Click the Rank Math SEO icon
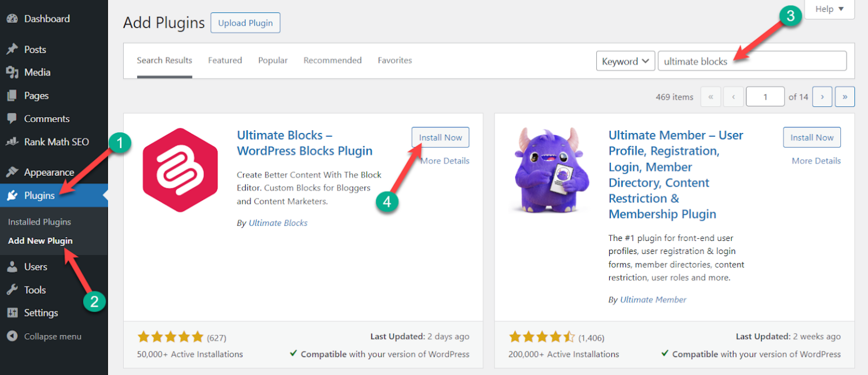The height and width of the screenshot is (375, 868). click(12, 142)
